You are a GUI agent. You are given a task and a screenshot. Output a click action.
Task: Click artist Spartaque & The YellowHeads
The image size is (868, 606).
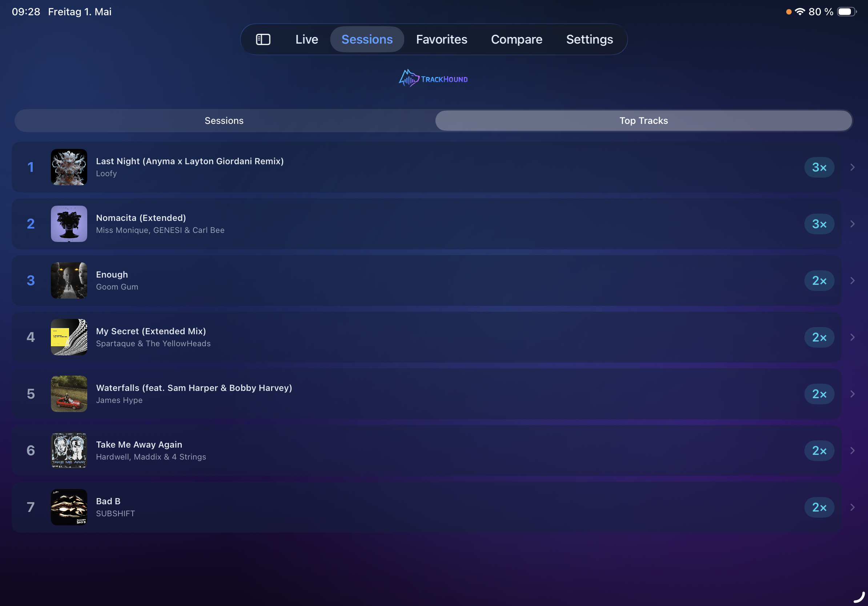[153, 343]
